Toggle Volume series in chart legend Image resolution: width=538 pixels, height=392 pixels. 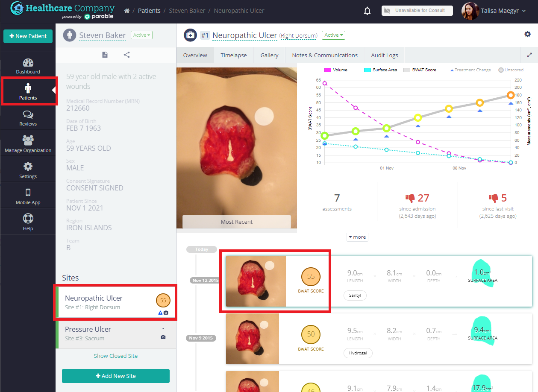(x=336, y=70)
